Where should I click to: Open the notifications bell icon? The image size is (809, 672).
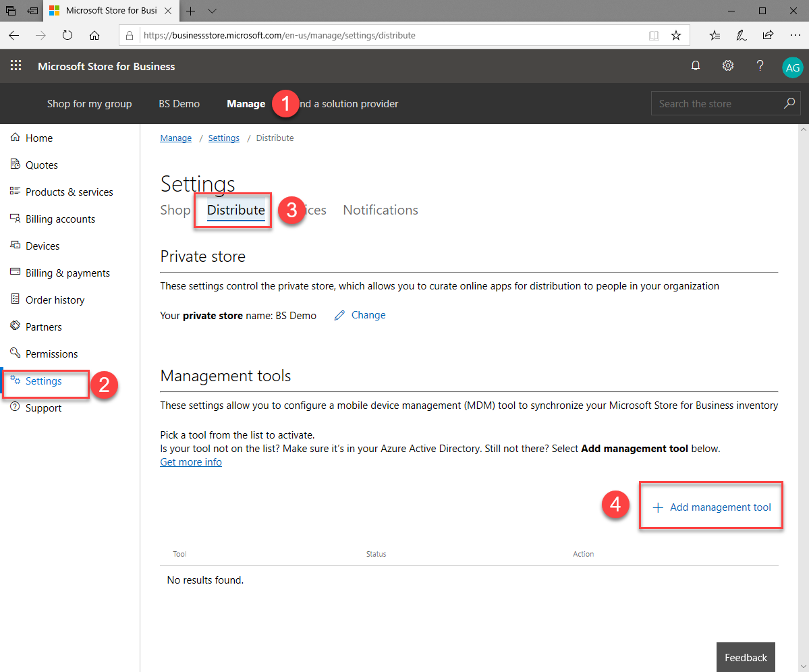(x=696, y=66)
